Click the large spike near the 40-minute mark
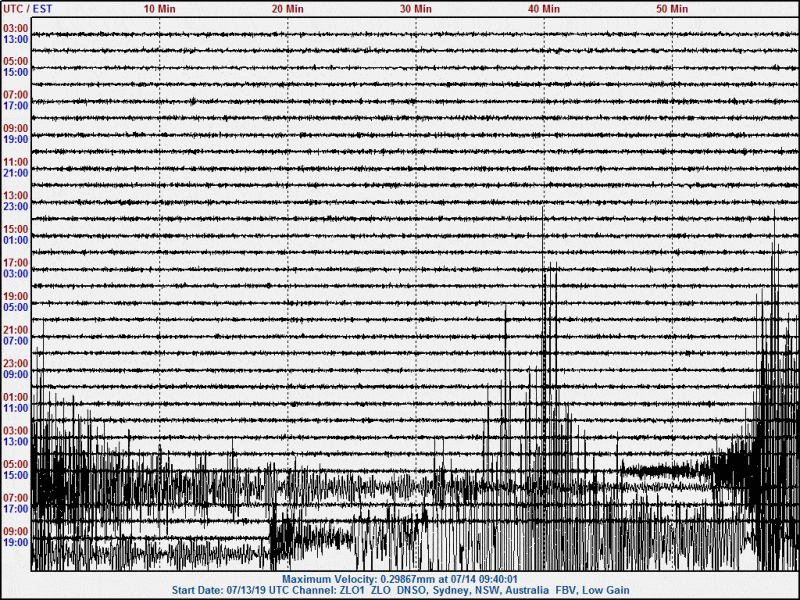 click(546, 300)
